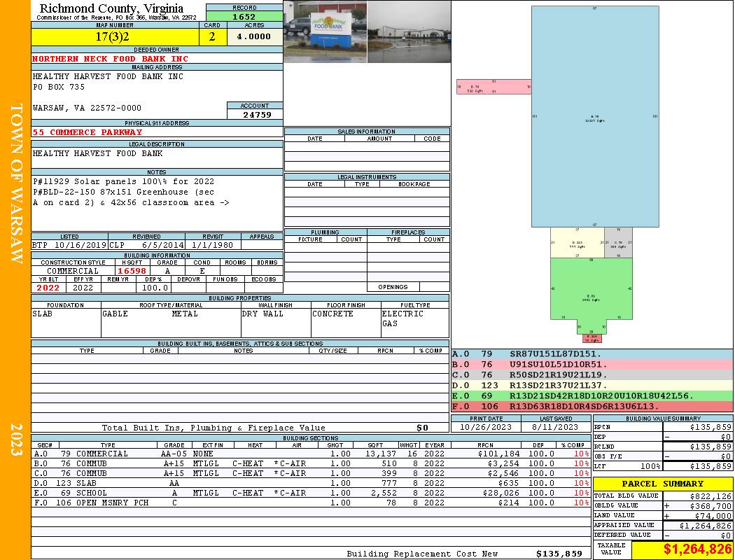This screenshot has height=560, width=735.
Task: Select the card number 2
Action: (212, 36)
